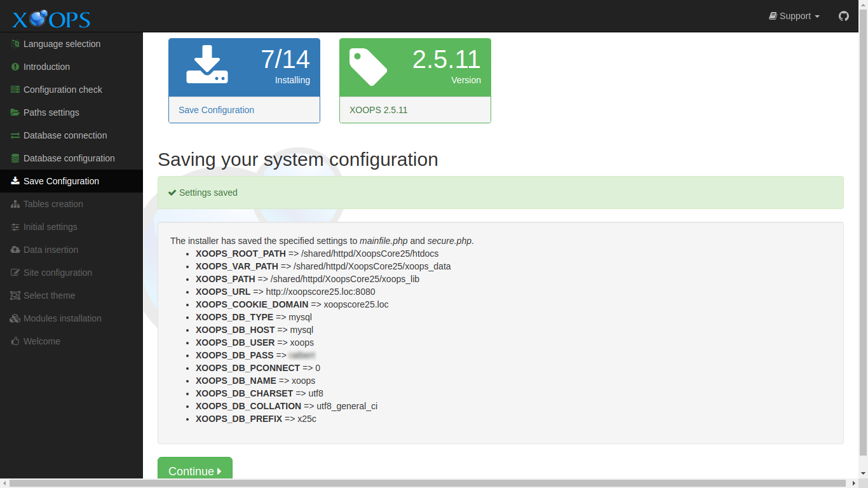The height and width of the screenshot is (488, 868).
Task: Select Welcome in the sidebar
Action: pyautogui.click(x=43, y=341)
